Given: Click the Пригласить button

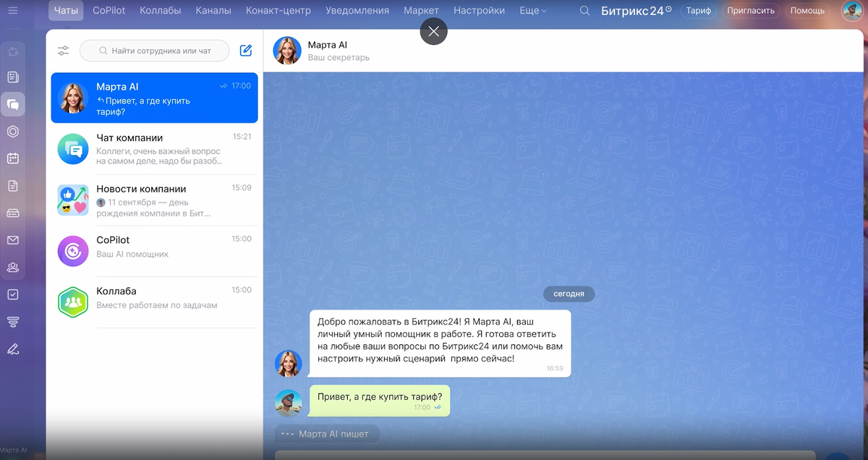Looking at the screenshot, I should click(749, 11).
